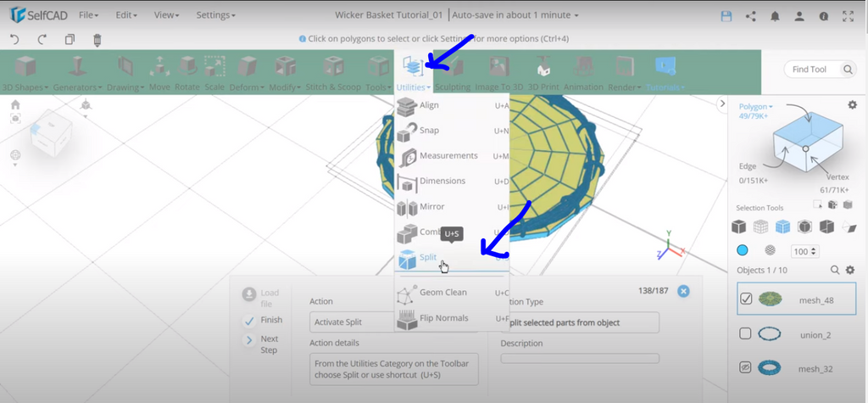Click the search icon in Objects panel
The height and width of the screenshot is (403, 868).
(x=835, y=270)
